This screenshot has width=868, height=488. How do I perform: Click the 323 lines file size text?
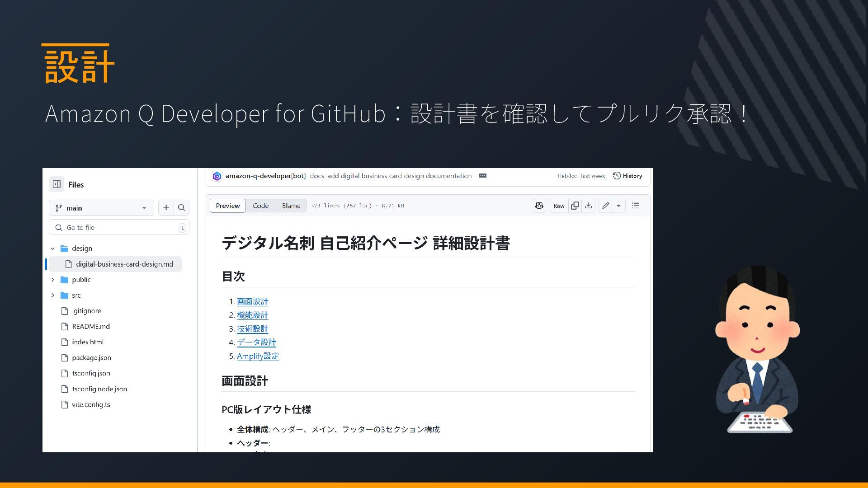pyautogui.click(x=357, y=206)
